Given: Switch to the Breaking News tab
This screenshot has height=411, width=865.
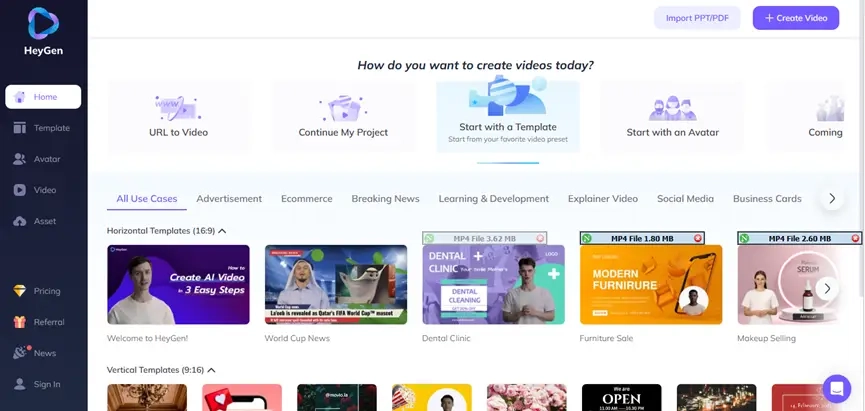Looking at the screenshot, I should (x=386, y=199).
